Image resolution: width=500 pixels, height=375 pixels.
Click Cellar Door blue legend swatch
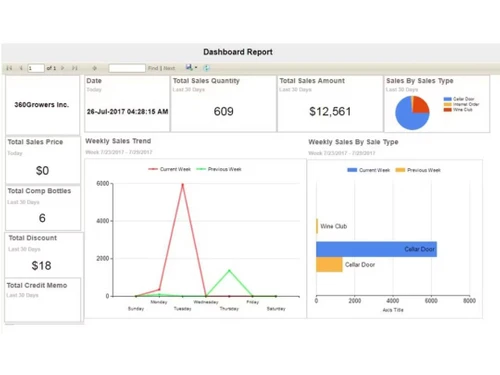tap(447, 99)
